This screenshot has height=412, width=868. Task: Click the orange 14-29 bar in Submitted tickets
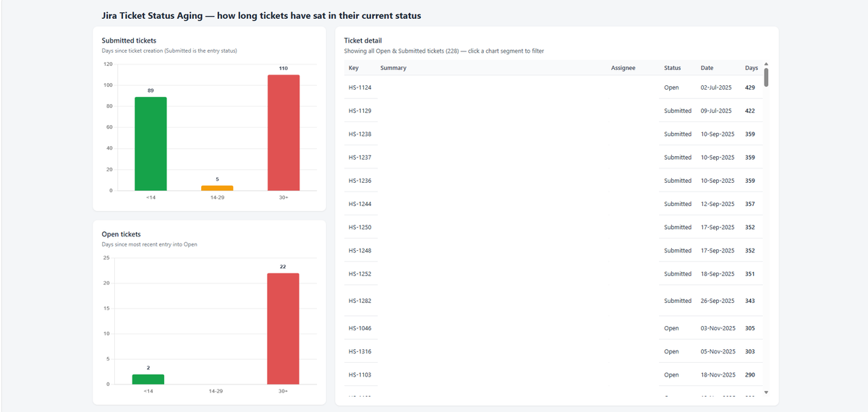tap(217, 188)
